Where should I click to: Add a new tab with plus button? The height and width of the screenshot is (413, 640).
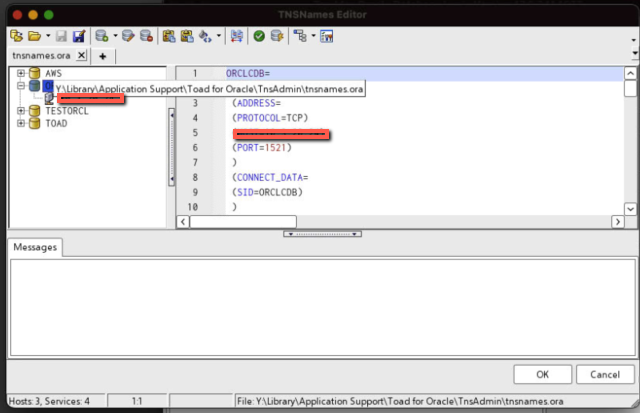(102, 56)
